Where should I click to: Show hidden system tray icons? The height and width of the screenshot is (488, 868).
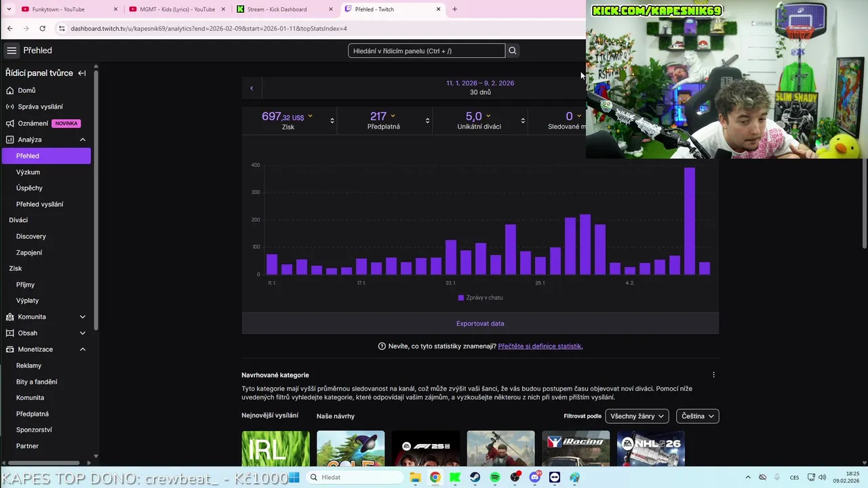[748, 477]
